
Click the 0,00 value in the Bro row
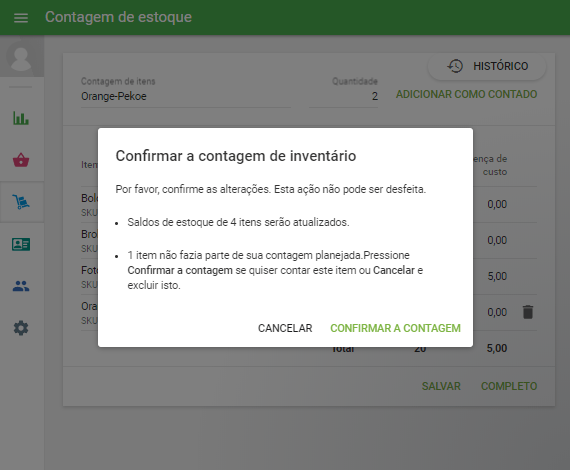pyautogui.click(x=497, y=240)
